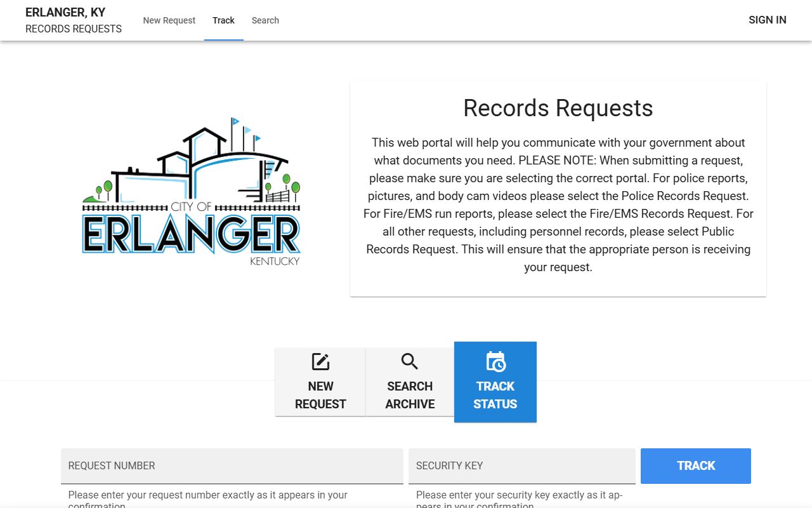The width and height of the screenshot is (812, 508).
Task: Click the calendar clock icon on Track Status
Action: 495,362
